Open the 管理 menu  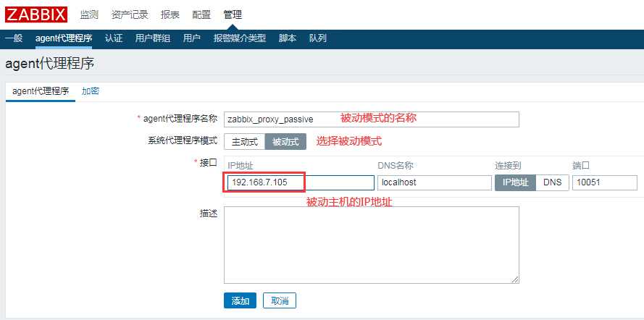pos(233,15)
